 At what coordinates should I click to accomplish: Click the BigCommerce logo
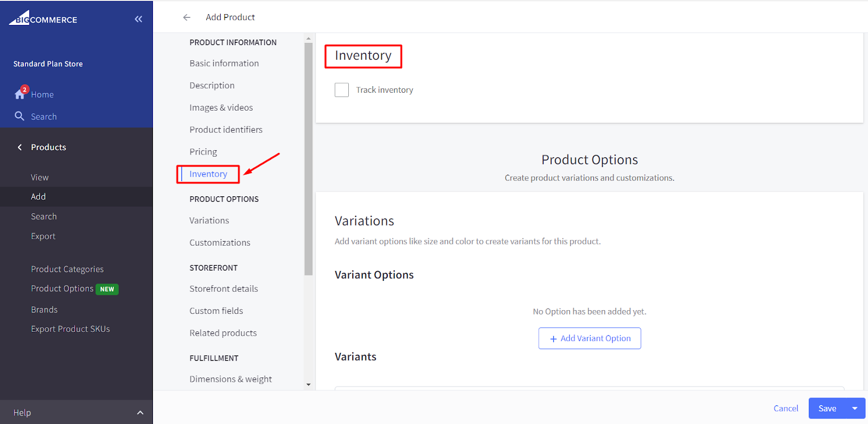(x=43, y=18)
